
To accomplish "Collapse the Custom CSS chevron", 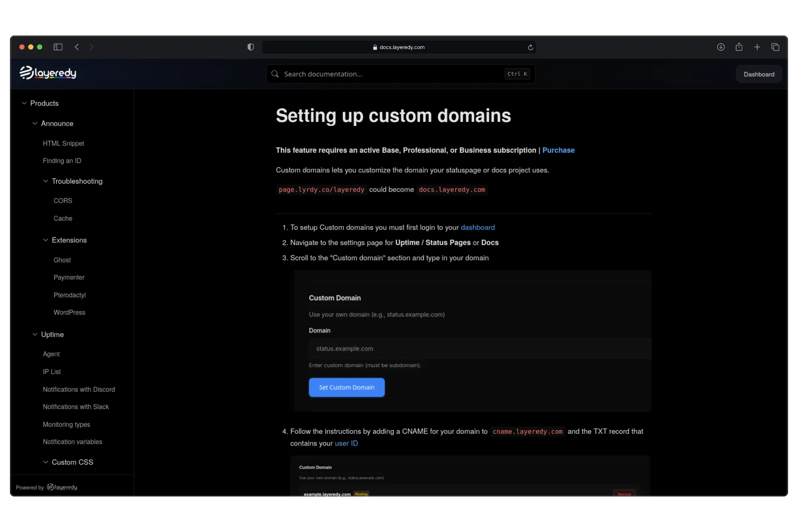I will [x=46, y=462].
